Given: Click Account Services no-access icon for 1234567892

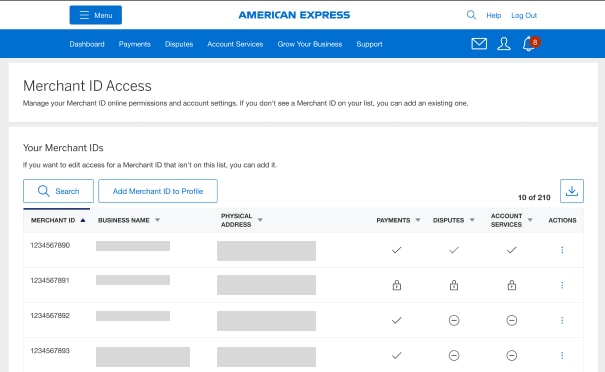Looking at the screenshot, I should [x=512, y=320].
